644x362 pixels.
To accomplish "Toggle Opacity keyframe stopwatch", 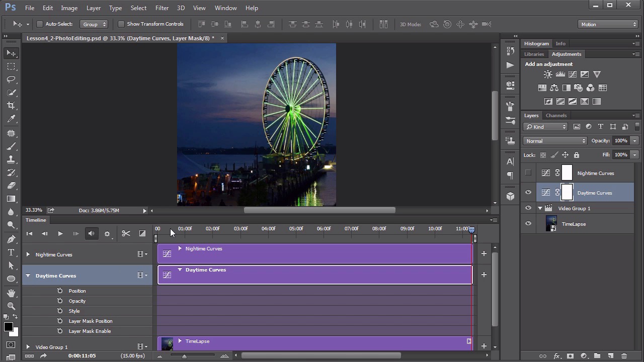I will [60, 301].
